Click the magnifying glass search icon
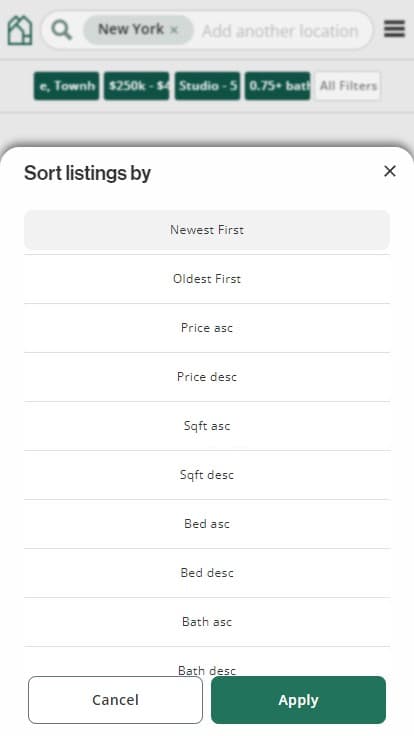Screen dimensions: 414x736 pyautogui.click(x=61, y=30)
